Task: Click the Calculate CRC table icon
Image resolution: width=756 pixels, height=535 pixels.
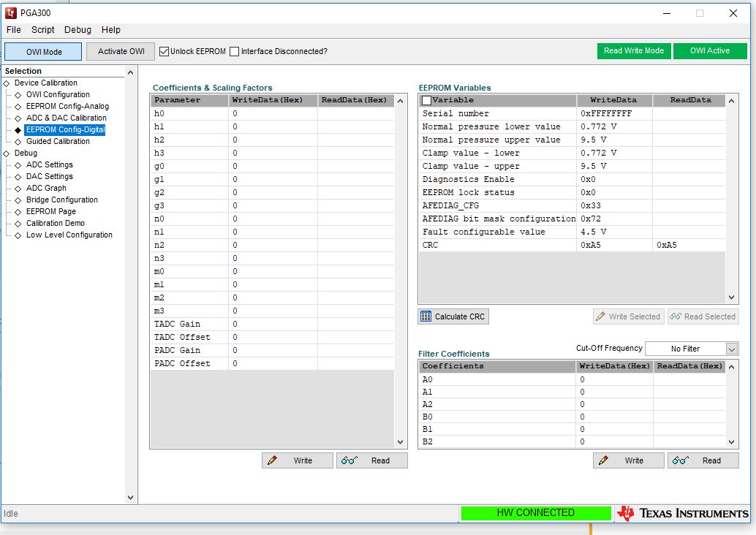Action: point(426,316)
